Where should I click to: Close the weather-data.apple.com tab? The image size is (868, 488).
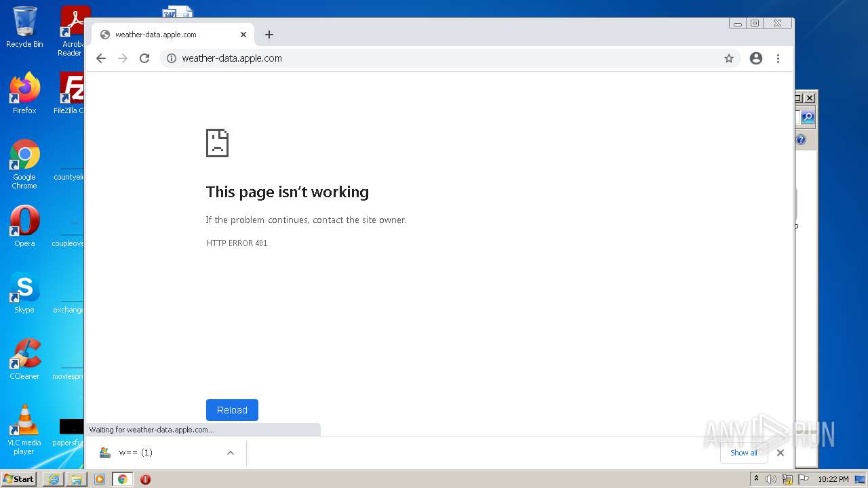(x=243, y=35)
